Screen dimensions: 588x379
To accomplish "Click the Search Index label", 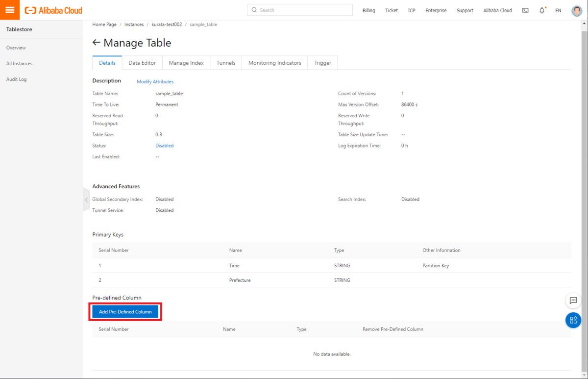I will tap(352, 200).
